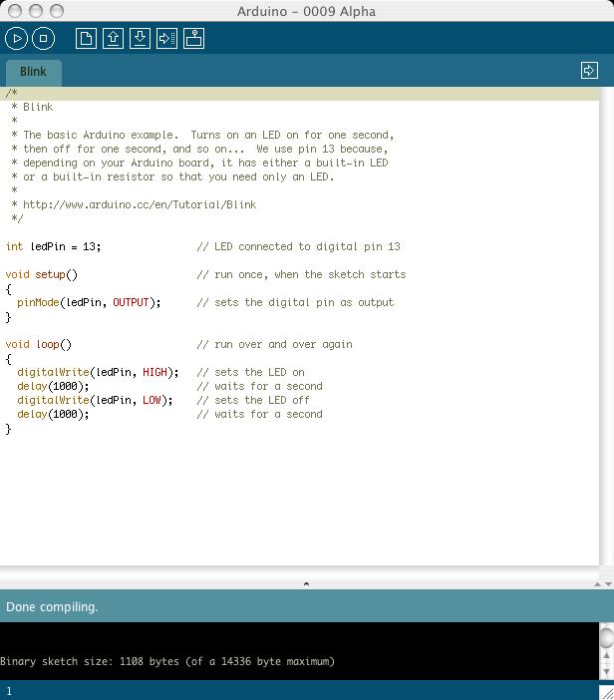Upload to I/O Board icon
This screenshot has width=614, height=700.
[x=166, y=39]
